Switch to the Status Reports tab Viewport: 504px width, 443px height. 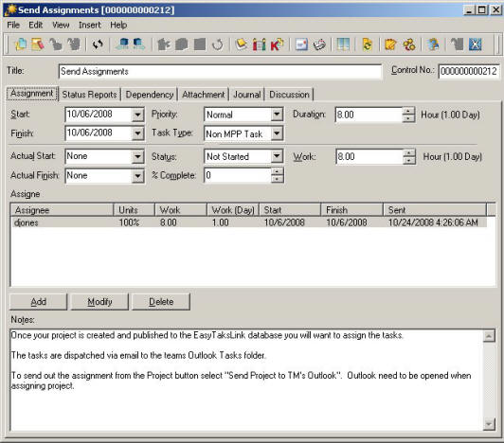(89, 95)
